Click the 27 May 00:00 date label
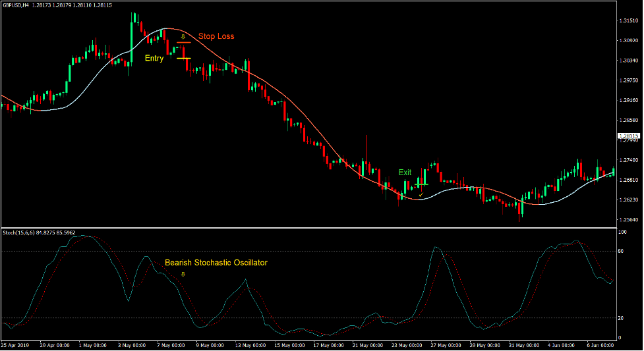Image resolution: width=644 pixels, height=351 pixels. tap(446, 345)
